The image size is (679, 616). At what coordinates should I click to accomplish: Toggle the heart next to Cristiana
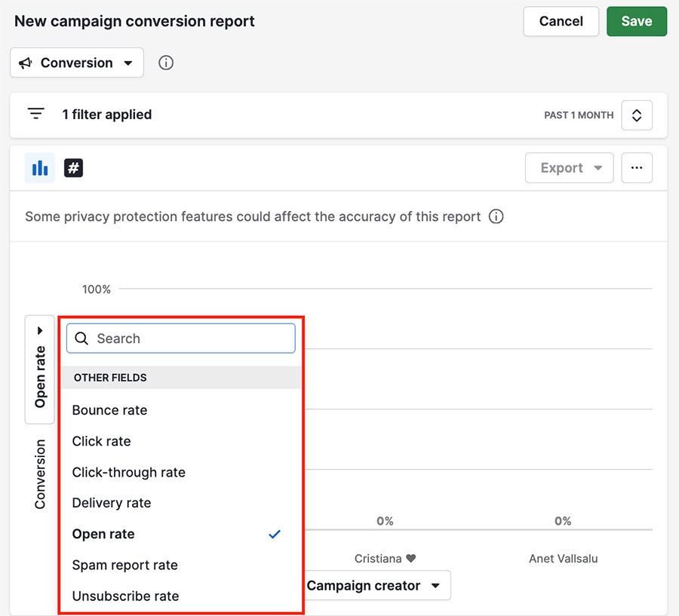(x=411, y=559)
